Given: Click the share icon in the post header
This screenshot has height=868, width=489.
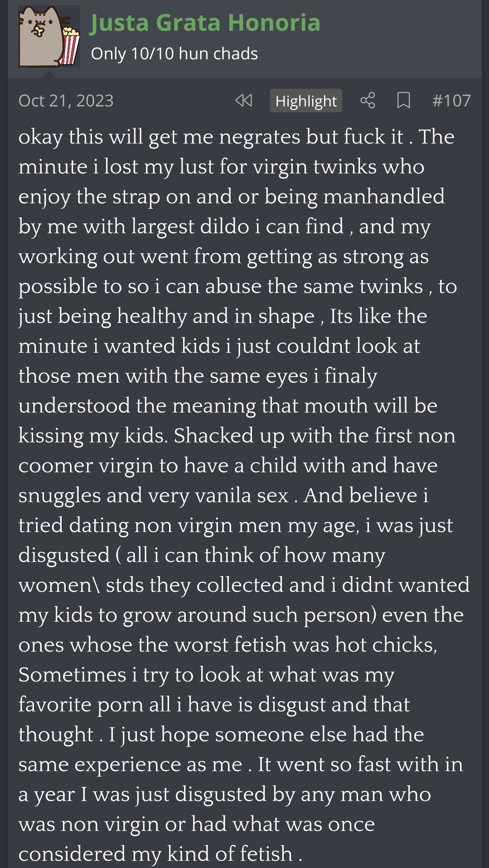Looking at the screenshot, I should click(368, 100).
